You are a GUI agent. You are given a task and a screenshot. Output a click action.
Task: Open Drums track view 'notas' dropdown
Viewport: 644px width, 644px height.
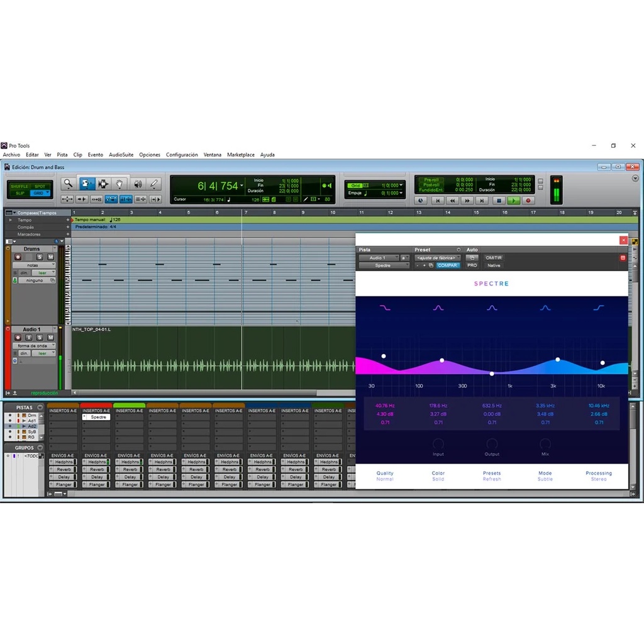tap(34, 265)
